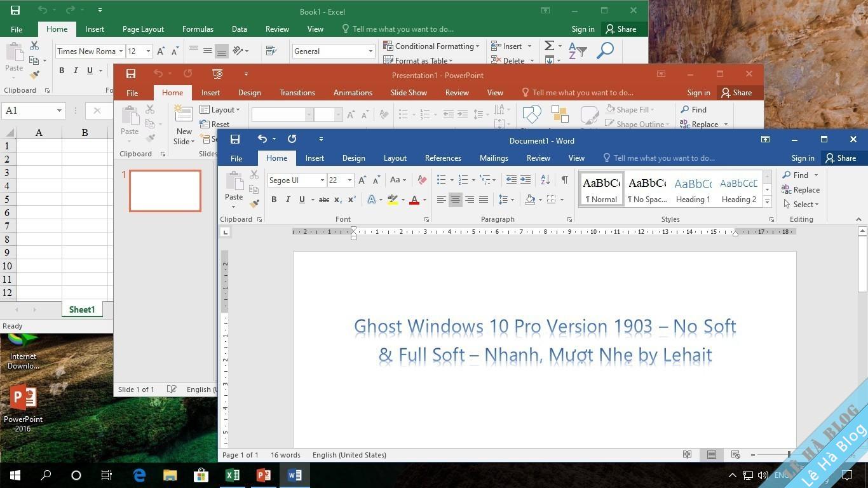Click Clear All Formatting in Word
The width and height of the screenshot is (868, 488).
pyautogui.click(x=422, y=180)
